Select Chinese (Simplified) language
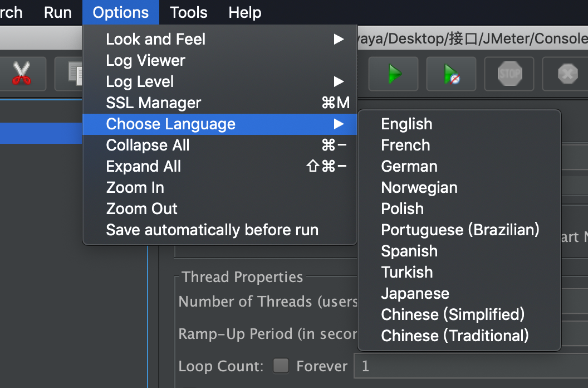Viewport: 588px width, 388px height. point(459,314)
